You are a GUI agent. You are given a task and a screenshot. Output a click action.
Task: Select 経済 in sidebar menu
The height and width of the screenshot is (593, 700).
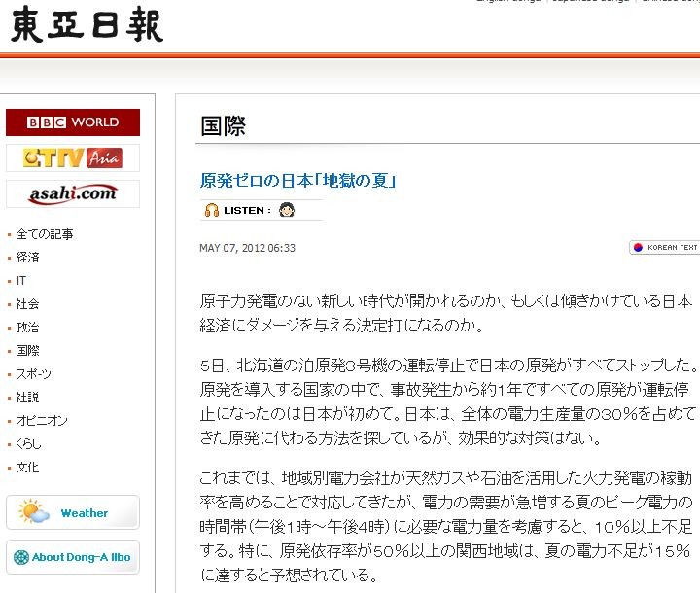click(27, 258)
